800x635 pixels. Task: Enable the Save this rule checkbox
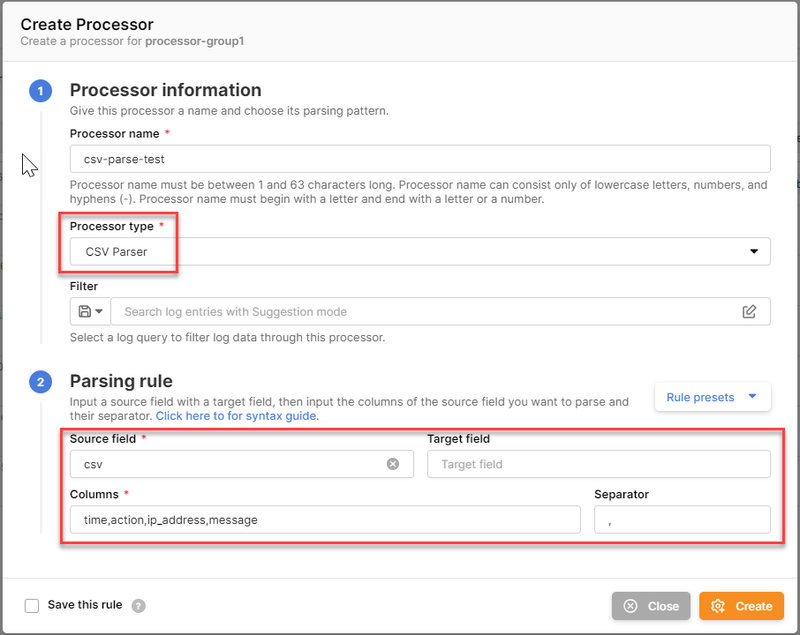[x=32, y=605]
